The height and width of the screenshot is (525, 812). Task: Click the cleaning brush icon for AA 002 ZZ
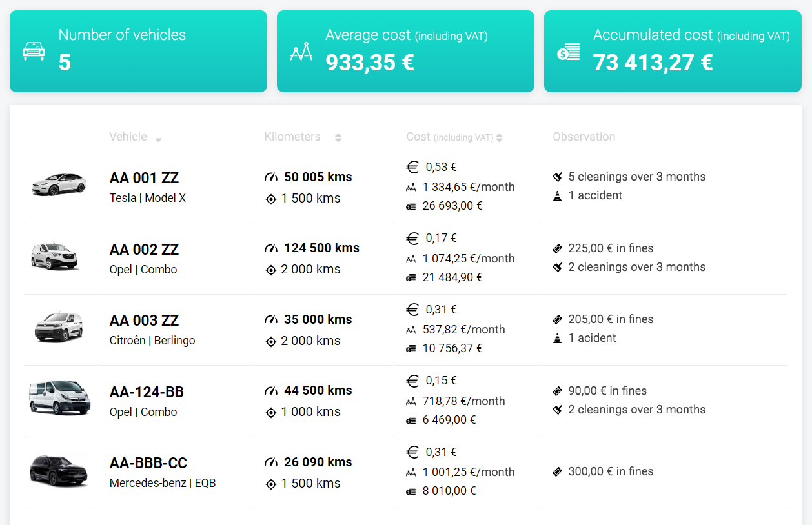point(558,266)
